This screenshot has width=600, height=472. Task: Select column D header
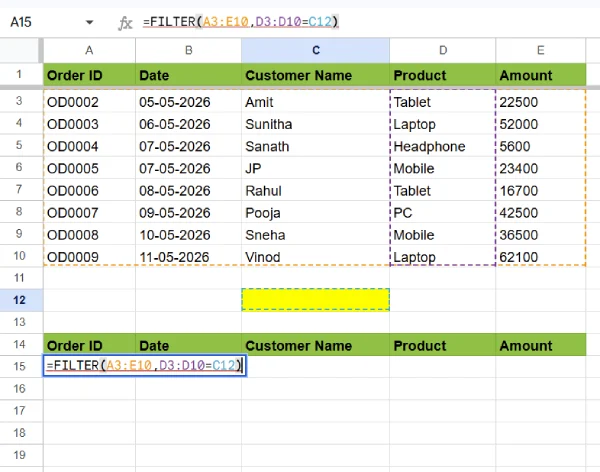[x=443, y=50]
